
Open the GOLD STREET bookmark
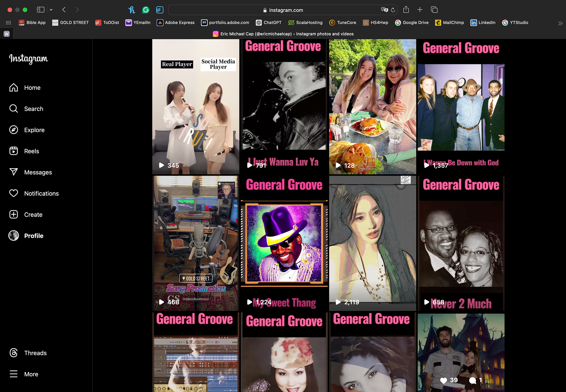(x=70, y=23)
